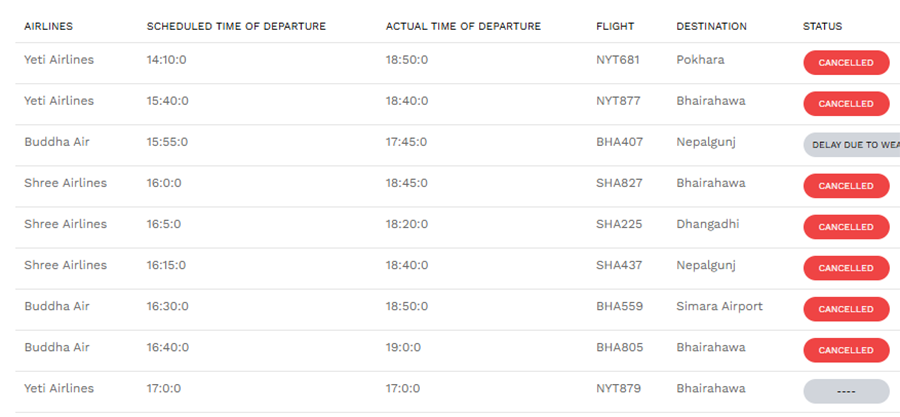This screenshot has width=900, height=417.
Task: Click the CANCELLED badge for SHA827
Action: click(846, 186)
